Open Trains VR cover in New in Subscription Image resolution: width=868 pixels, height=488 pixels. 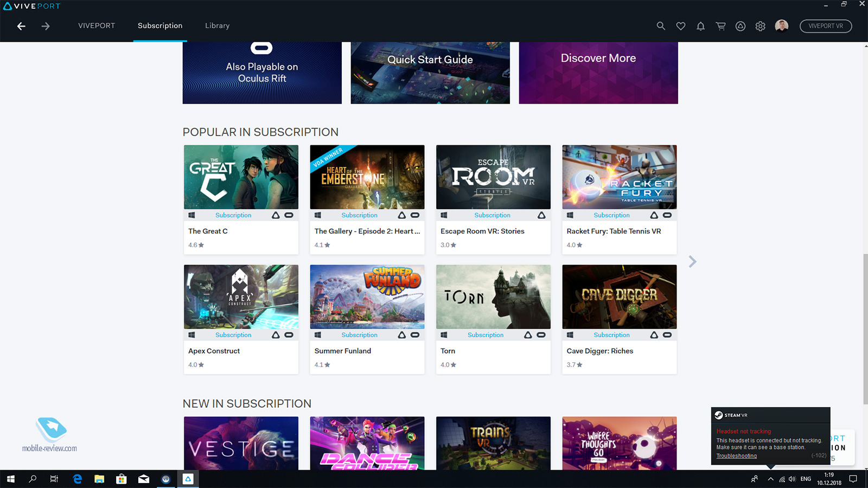click(x=493, y=443)
